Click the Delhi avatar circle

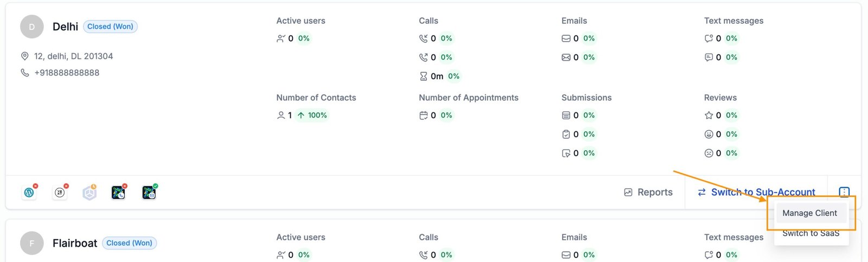tap(32, 27)
